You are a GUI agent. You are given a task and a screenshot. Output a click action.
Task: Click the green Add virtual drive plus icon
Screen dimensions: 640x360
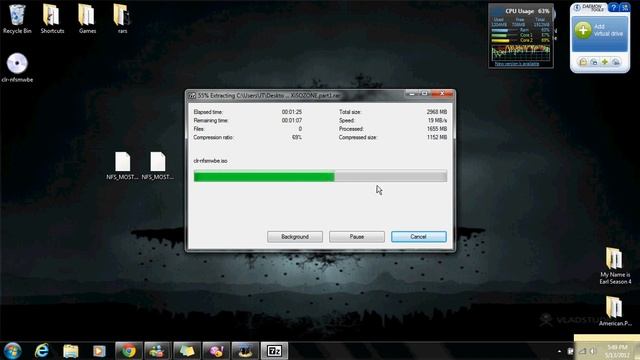tap(583, 30)
